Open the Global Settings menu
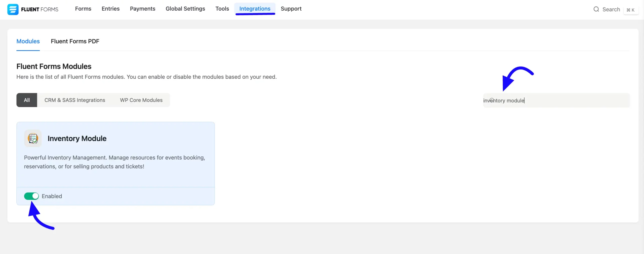This screenshot has height=254, width=644. click(185, 9)
